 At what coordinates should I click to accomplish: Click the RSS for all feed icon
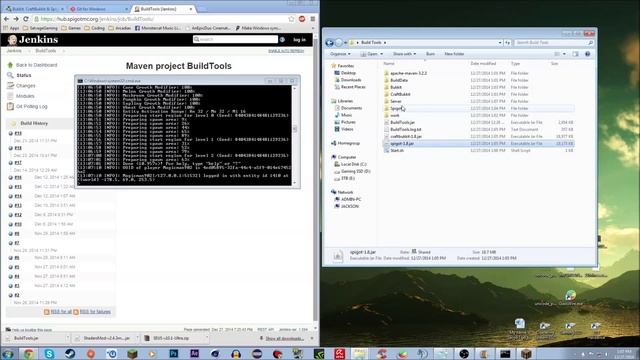[x=47, y=312]
